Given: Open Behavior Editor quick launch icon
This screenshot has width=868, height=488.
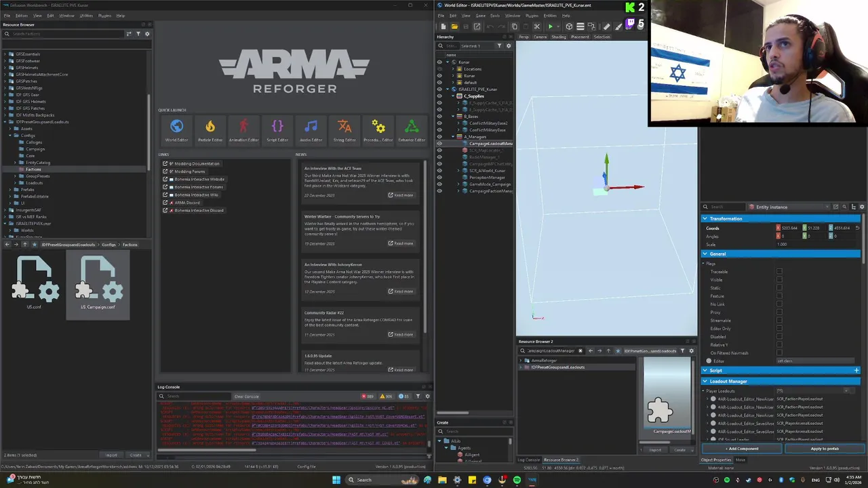Looking at the screenshot, I should point(412,130).
